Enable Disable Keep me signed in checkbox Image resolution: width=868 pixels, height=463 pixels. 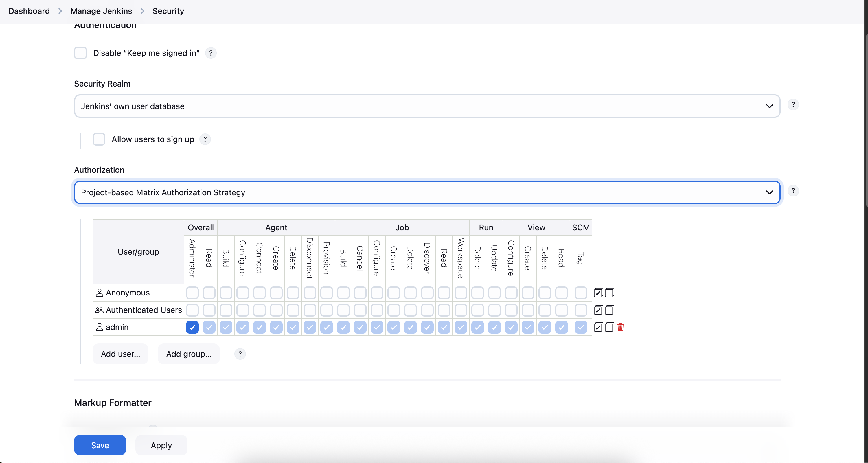pos(80,53)
